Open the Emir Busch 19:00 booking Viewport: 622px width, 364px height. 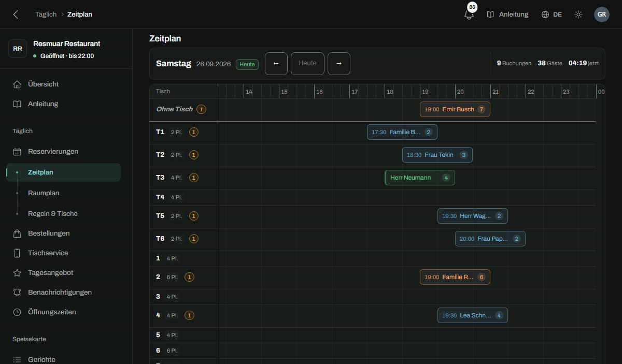coord(455,109)
